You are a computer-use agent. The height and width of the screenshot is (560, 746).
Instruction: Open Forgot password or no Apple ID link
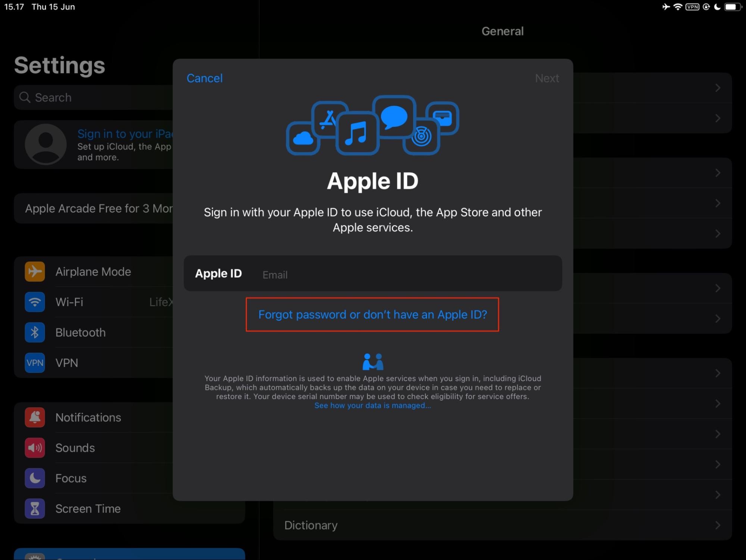coord(372,314)
